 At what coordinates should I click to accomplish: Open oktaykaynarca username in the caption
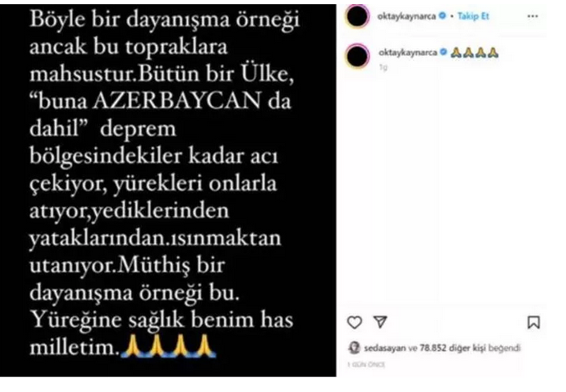[408, 53]
